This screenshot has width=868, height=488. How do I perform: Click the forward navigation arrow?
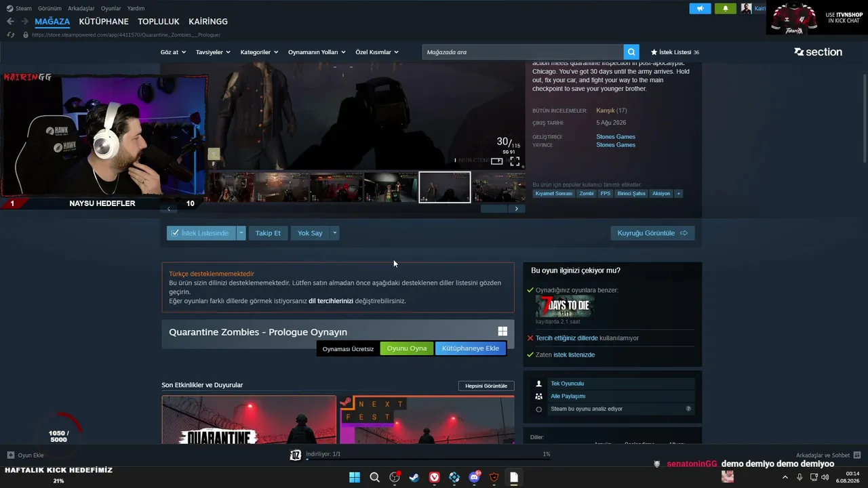pyautogui.click(x=24, y=22)
